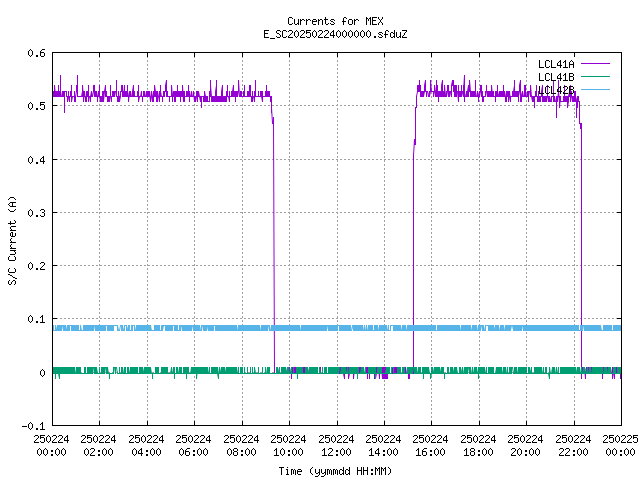Click the 22:00 time tick label

[573, 452]
